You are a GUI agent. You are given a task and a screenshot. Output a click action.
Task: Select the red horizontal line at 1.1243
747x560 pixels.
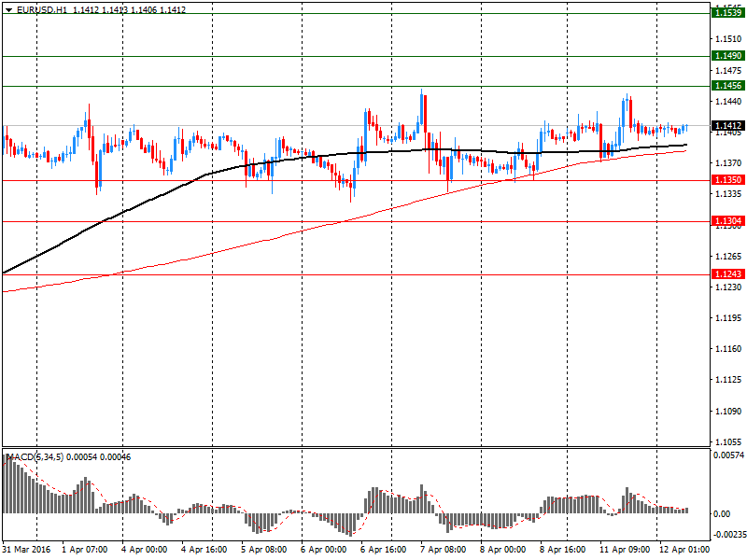point(356,274)
